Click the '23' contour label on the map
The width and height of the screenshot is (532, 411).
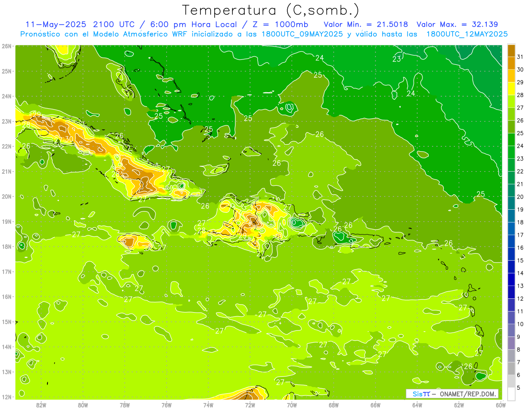point(397,59)
